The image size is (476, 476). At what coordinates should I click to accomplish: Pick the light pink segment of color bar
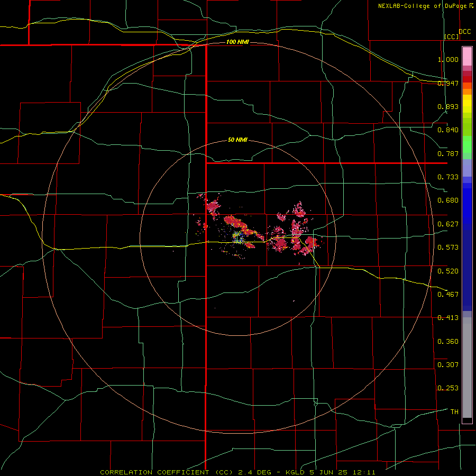[467, 57]
